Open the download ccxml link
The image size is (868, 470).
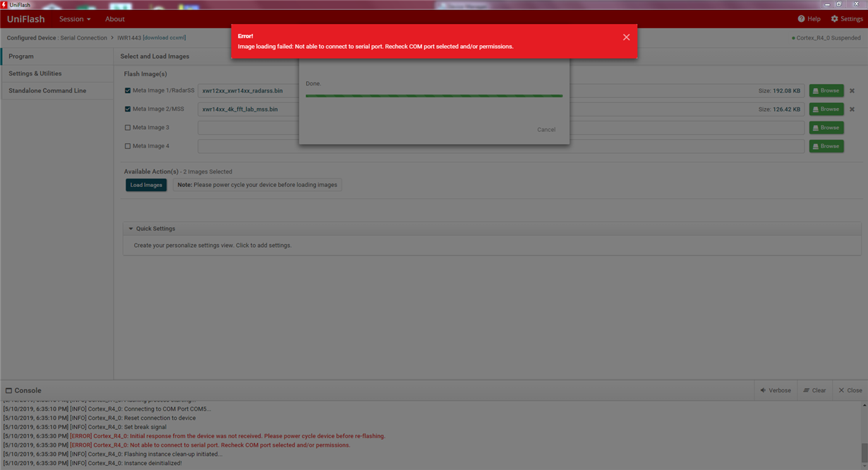(164, 37)
